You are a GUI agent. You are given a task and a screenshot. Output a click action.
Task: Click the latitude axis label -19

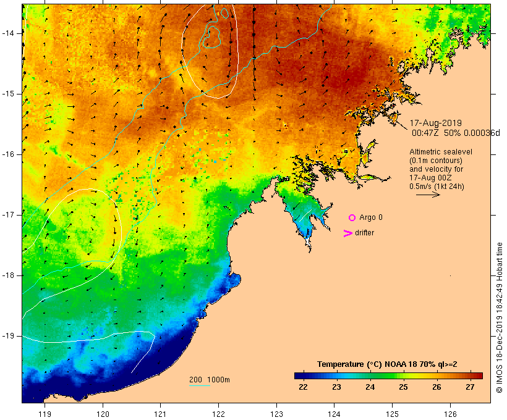(8, 336)
